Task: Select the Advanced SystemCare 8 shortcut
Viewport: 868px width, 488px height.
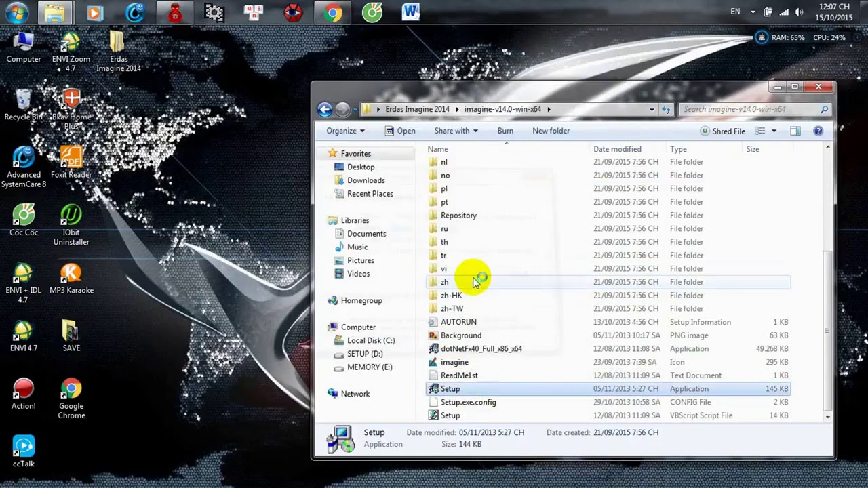Action: pos(24,167)
